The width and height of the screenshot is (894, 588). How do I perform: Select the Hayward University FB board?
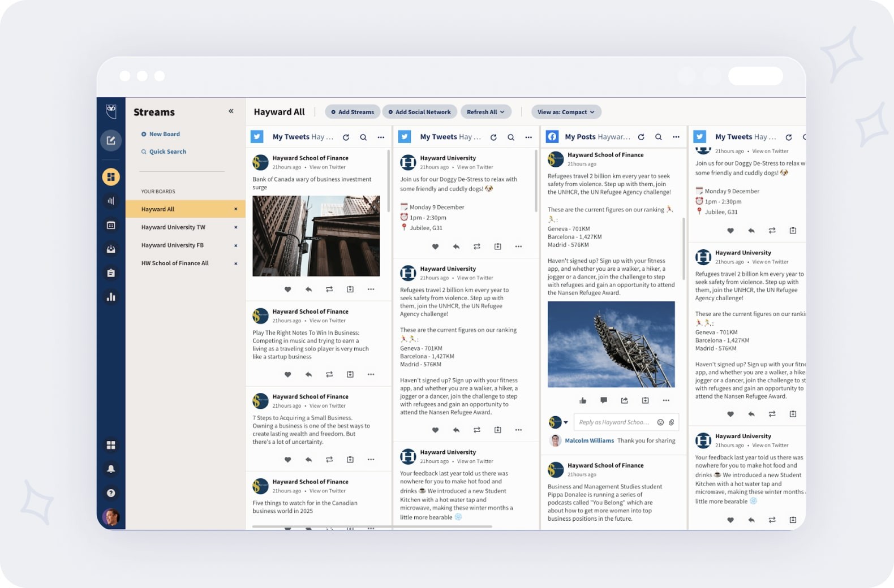click(186, 245)
